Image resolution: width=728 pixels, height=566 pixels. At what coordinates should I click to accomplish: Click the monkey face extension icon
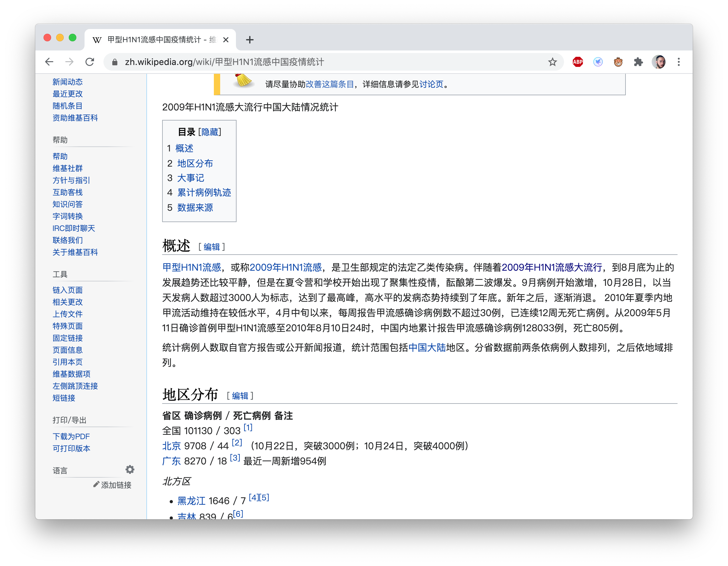click(x=618, y=62)
